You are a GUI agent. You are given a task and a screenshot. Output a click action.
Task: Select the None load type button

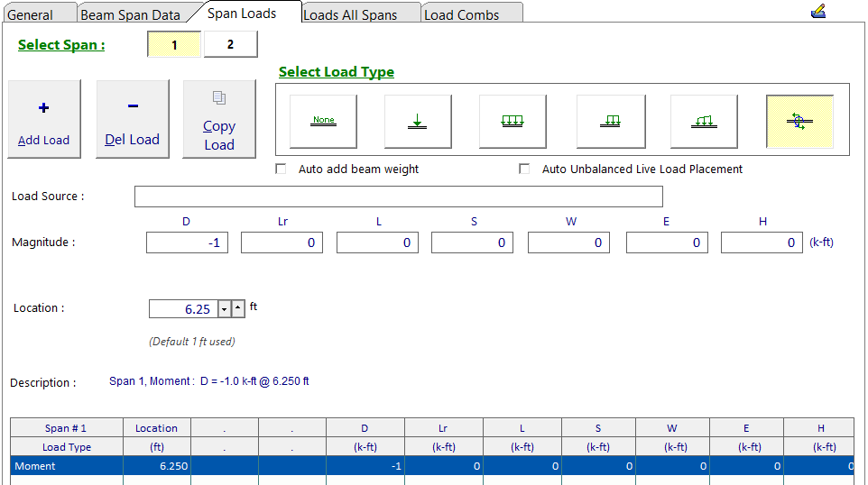(x=323, y=122)
